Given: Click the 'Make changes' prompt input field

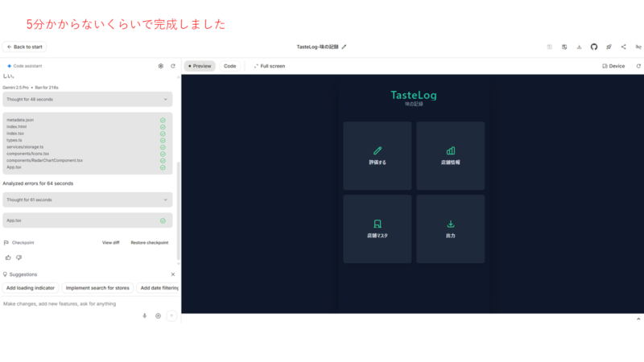Looking at the screenshot, I should pyautogui.click(x=68, y=304).
